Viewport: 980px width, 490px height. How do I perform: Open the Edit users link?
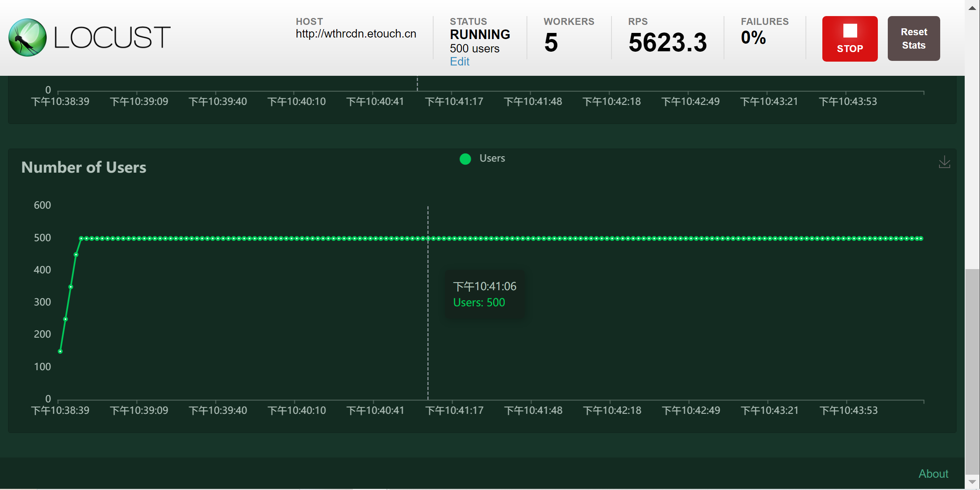[459, 62]
